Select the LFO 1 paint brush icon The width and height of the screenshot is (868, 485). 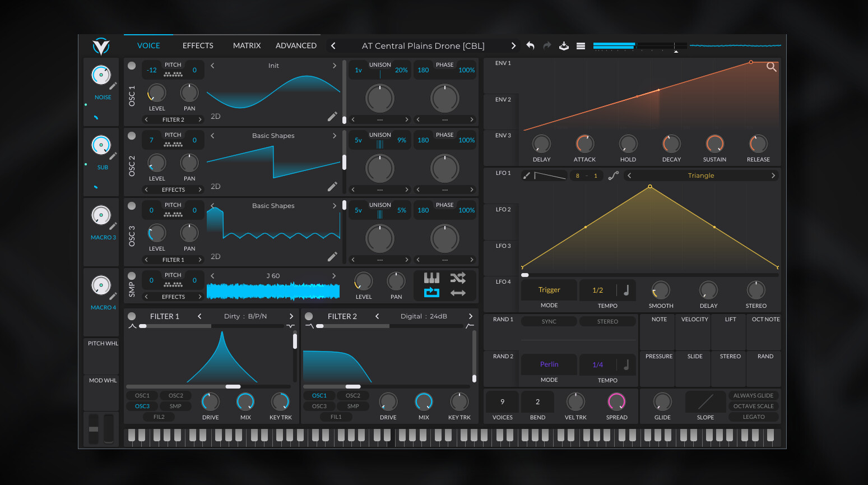527,175
